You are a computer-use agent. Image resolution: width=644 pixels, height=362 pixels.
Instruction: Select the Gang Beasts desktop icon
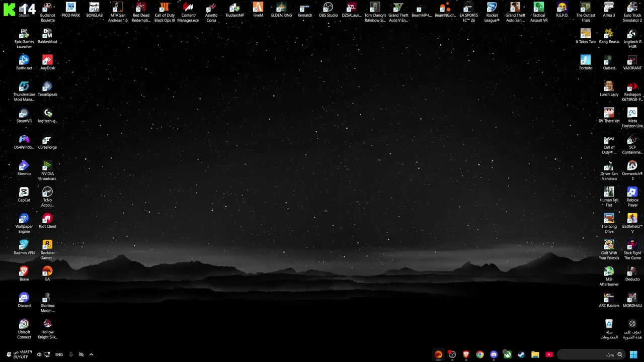[x=609, y=36]
